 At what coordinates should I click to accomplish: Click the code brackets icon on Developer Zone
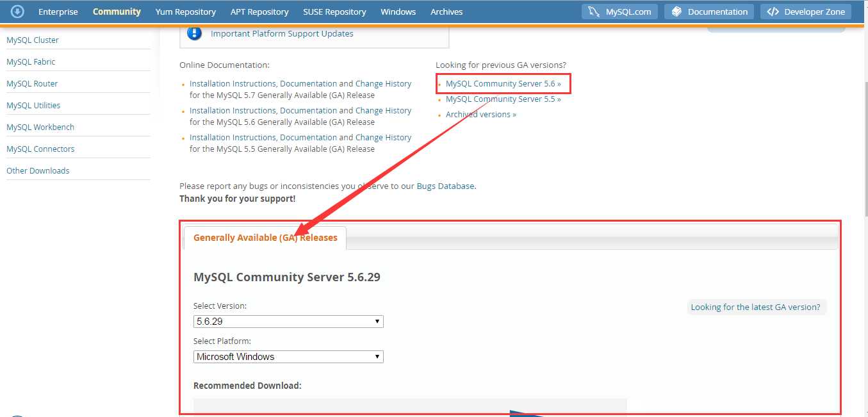(x=773, y=12)
